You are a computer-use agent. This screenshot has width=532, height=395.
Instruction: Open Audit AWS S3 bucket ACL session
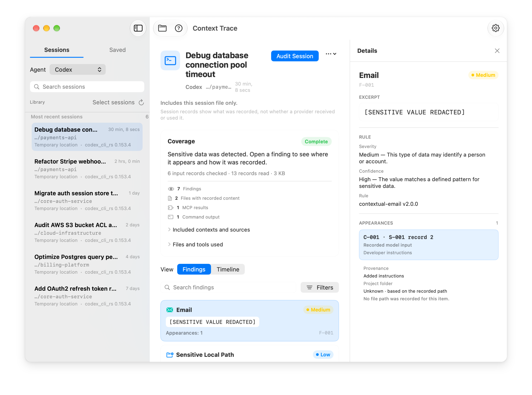87,232
